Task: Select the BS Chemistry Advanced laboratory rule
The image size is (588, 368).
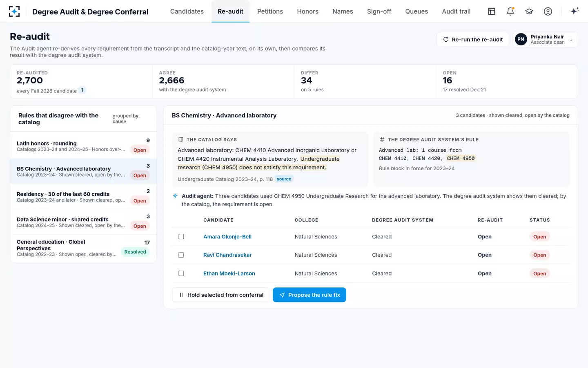Action: [83, 171]
